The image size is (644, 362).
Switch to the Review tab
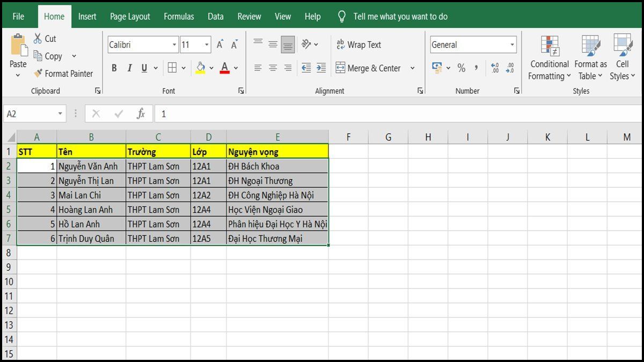click(x=250, y=17)
